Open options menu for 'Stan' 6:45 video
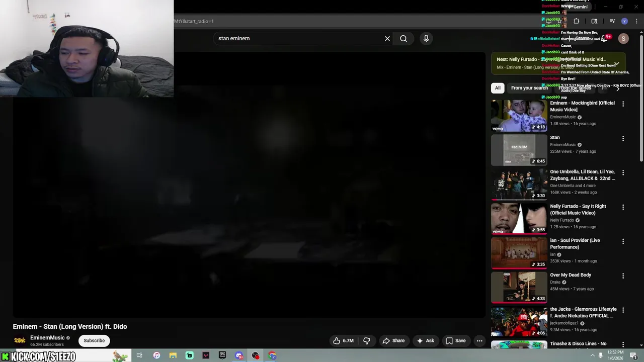 [x=623, y=138]
